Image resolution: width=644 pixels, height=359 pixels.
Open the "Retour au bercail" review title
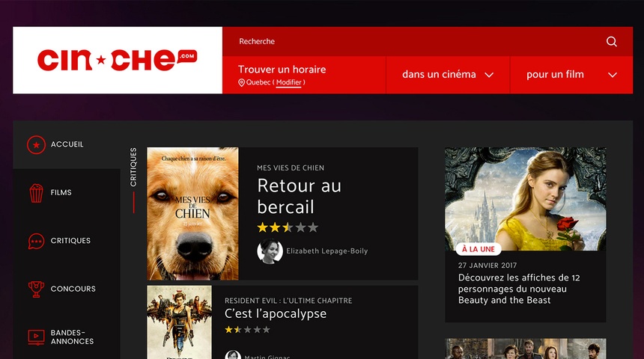click(299, 196)
